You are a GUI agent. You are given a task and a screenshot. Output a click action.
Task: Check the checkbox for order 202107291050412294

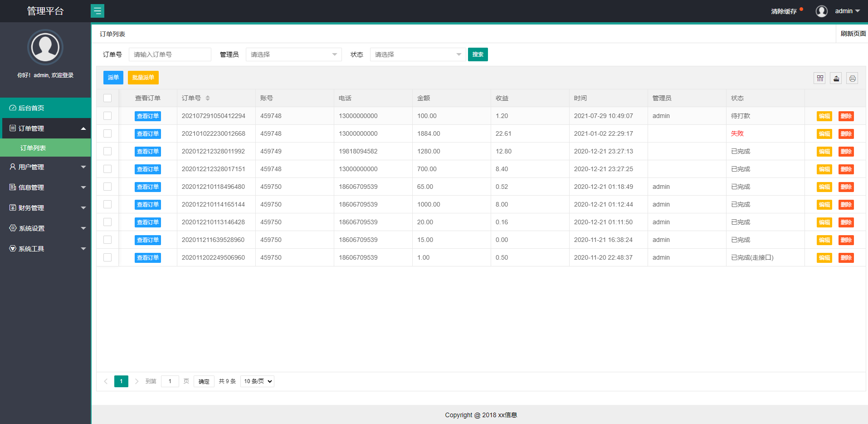[107, 116]
